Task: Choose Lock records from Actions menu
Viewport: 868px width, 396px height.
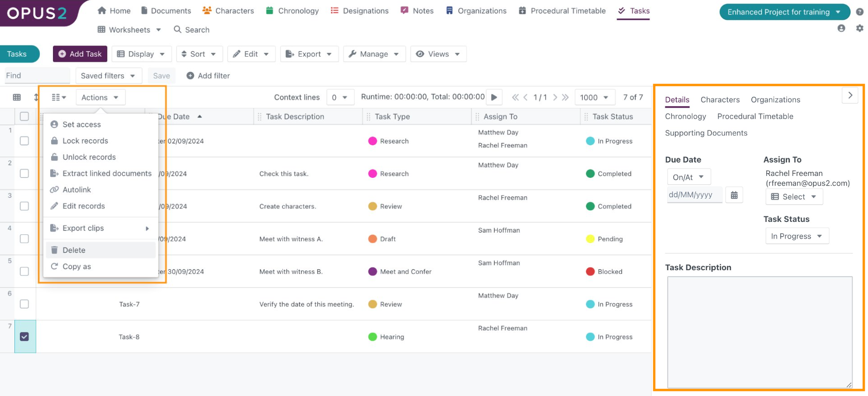Action: click(100, 141)
